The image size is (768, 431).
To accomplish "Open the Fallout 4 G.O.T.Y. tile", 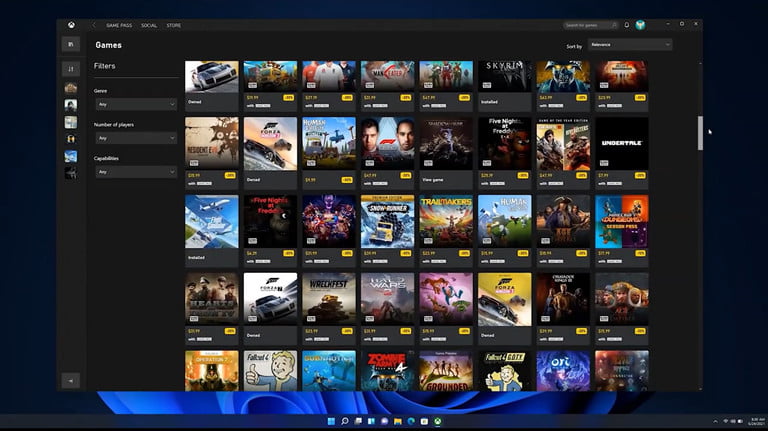I will [504, 371].
